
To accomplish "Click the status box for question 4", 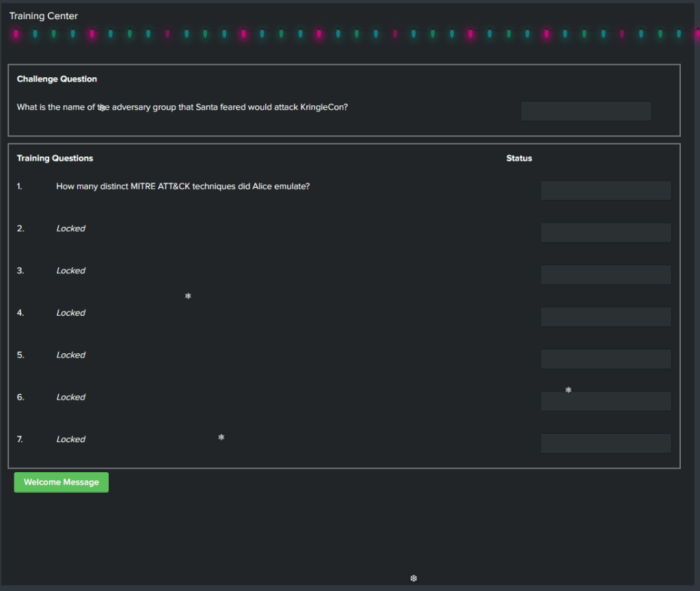I will coord(606,317).
